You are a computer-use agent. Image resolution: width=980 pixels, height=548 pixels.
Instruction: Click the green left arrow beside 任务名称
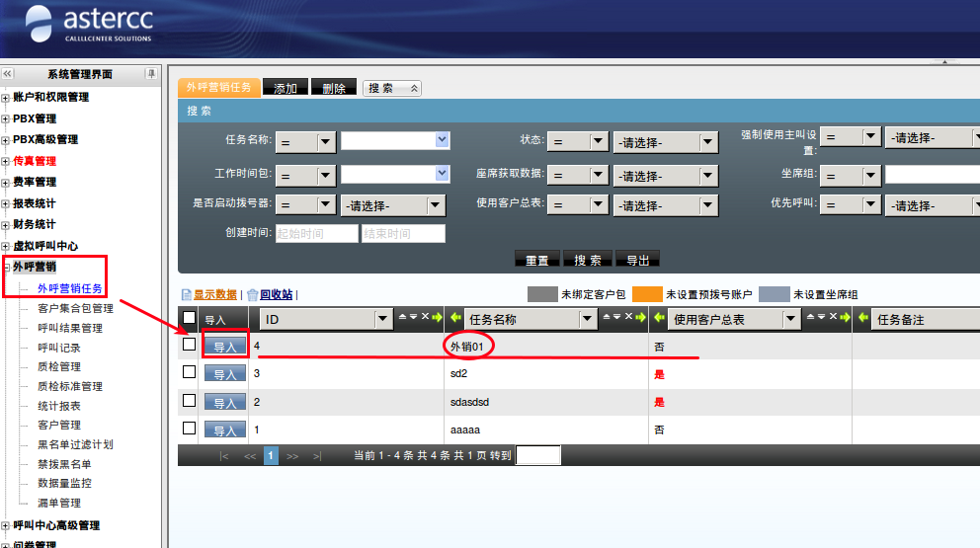point(455,318)
